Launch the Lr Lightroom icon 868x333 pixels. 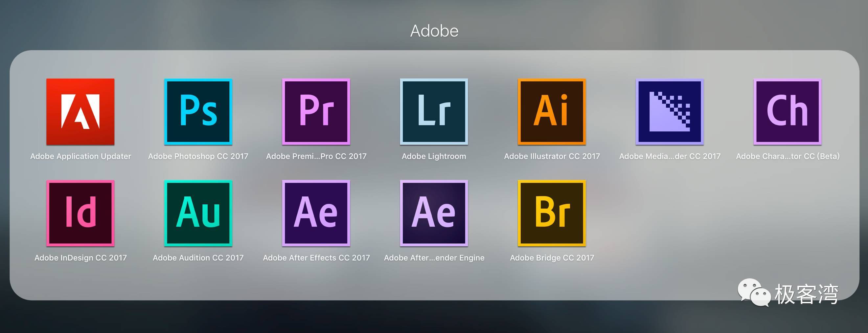(x=434, y=112)
